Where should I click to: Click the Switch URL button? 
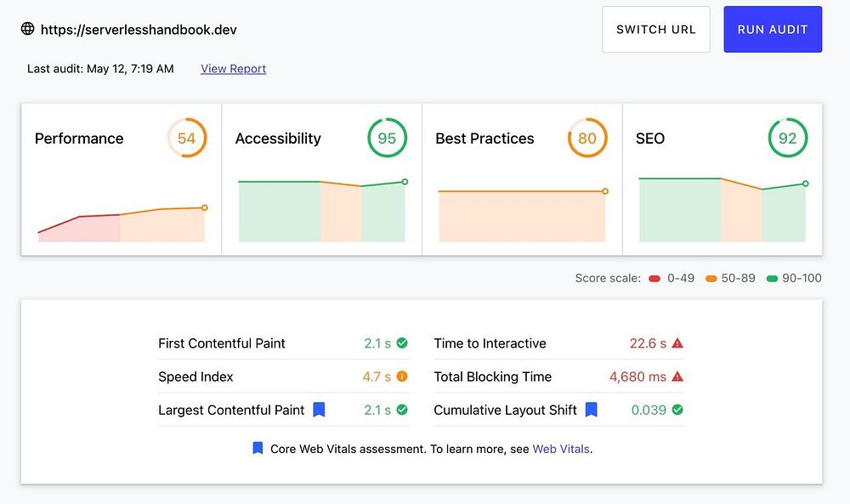[x=655, y=30]
